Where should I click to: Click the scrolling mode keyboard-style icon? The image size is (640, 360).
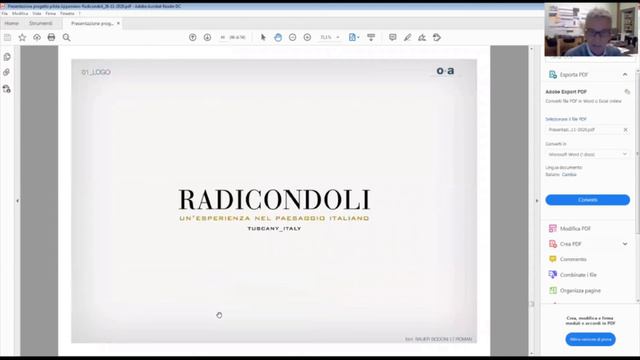(371, 38)
